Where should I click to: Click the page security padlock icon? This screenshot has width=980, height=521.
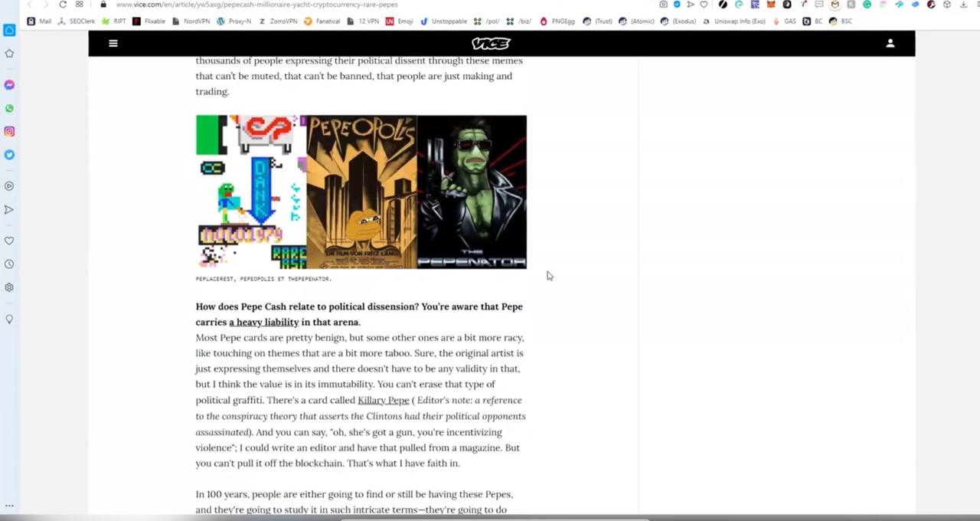point(103,5)
